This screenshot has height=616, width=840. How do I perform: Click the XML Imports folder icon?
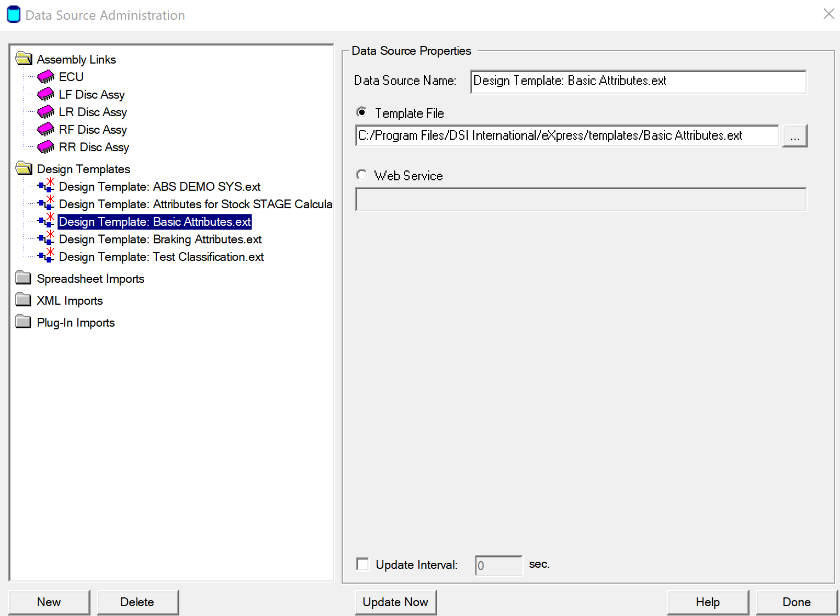click(x=24, y=300)
